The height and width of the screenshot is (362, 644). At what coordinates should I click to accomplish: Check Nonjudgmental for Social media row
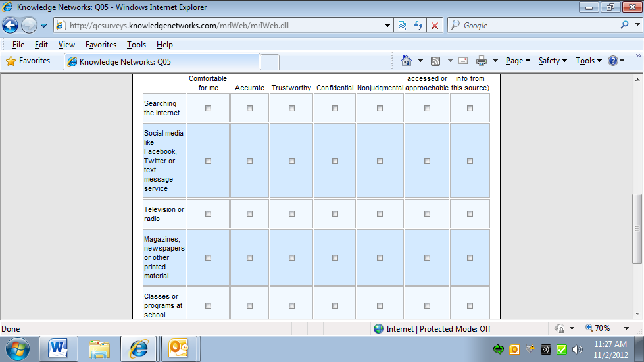pyautogui.click(x=380, y=161)
